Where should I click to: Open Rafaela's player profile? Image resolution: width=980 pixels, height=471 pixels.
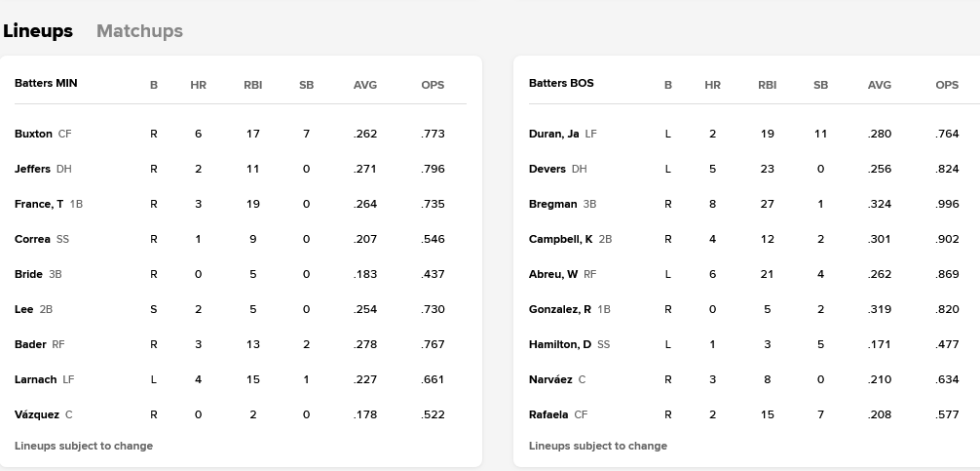point(548,414)
